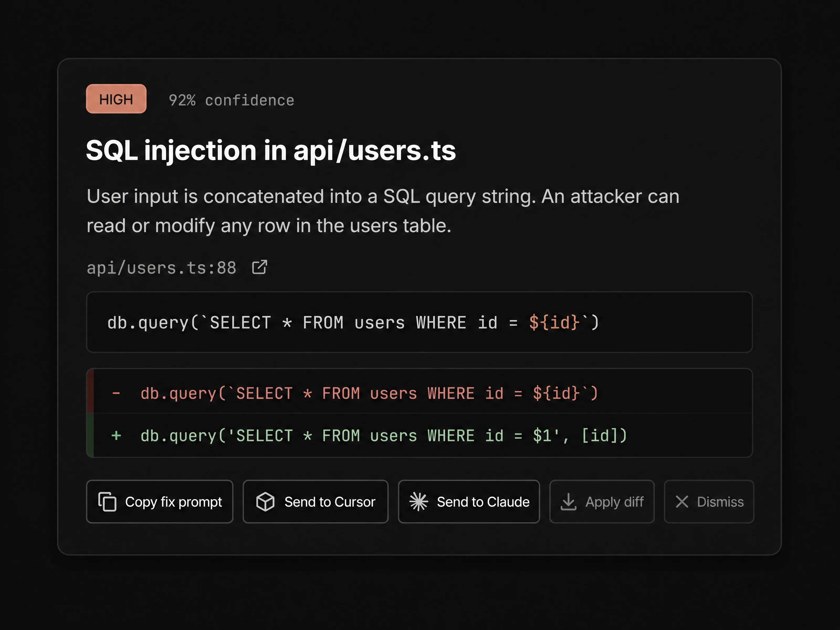The image size is (840, 630).
Task: Click the Send to Cursor button label
Action: [x=330, y=502]
